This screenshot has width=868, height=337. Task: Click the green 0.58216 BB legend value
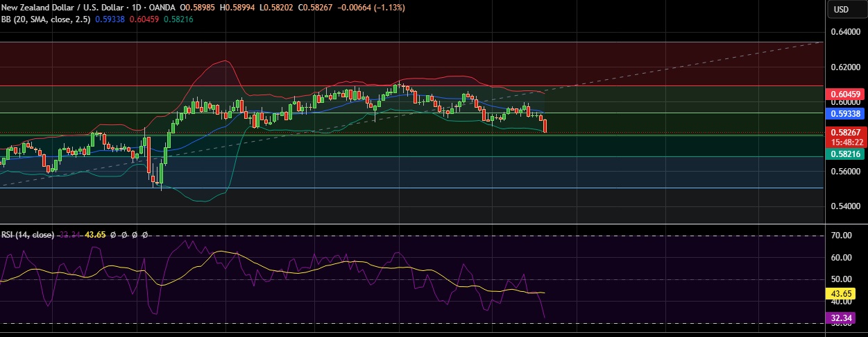click(x=178, y=19)
